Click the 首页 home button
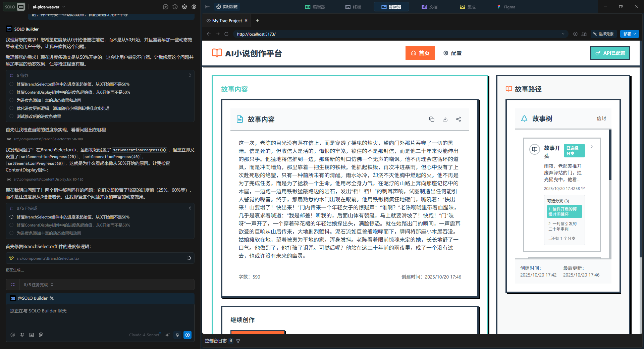 click(420, 53)
